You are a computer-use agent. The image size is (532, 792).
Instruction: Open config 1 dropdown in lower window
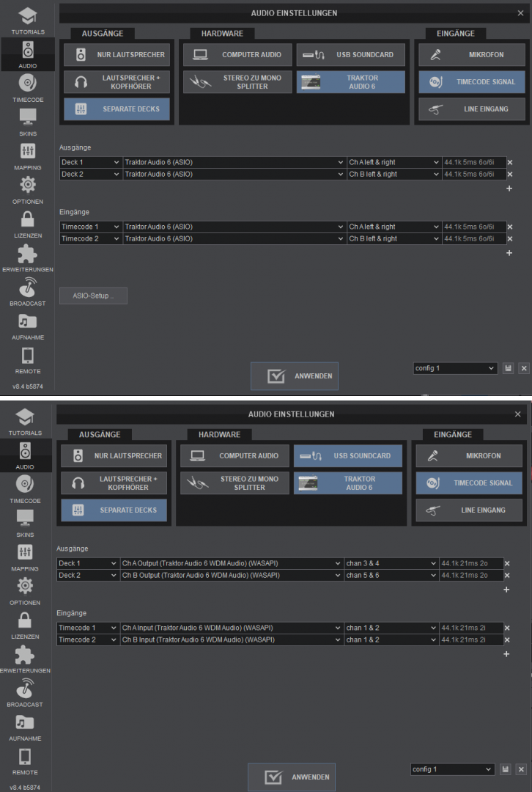tap(452, 769)
